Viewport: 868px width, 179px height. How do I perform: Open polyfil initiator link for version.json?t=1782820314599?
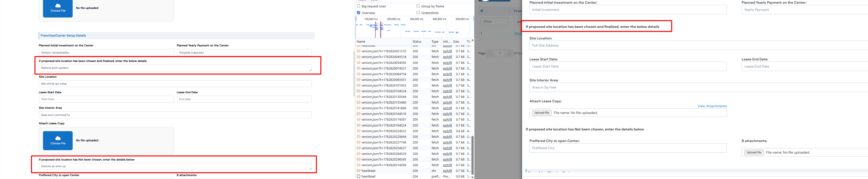tap(447, 165)
